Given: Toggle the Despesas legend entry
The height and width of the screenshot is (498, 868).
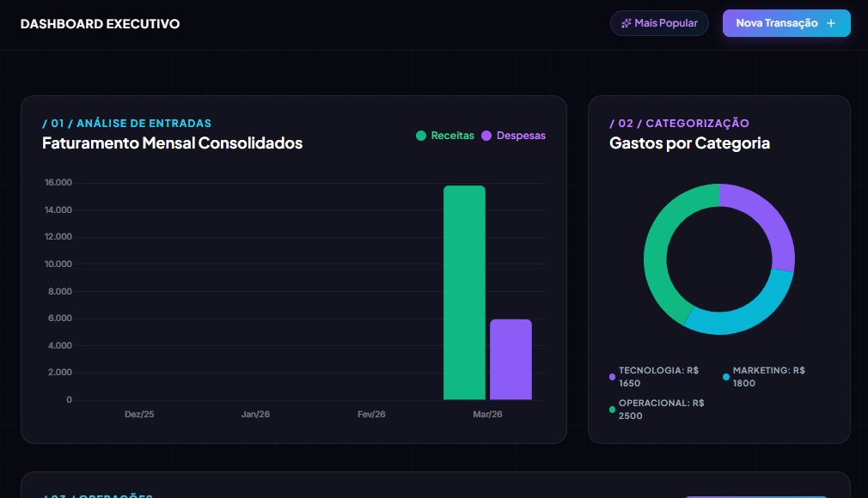Looking at the screenshot, I should [513, 136].
